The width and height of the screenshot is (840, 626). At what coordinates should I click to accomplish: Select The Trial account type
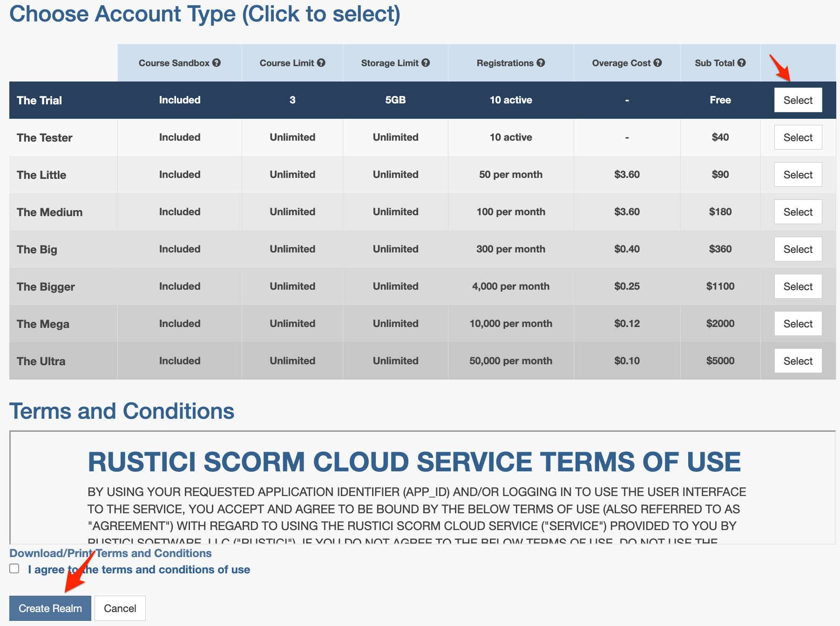point(798,100)
